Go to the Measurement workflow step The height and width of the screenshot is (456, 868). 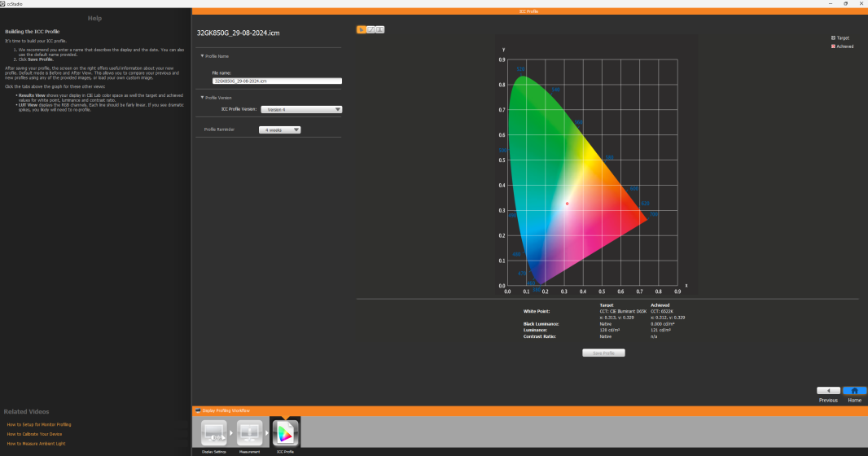click(x=249, y=432)
